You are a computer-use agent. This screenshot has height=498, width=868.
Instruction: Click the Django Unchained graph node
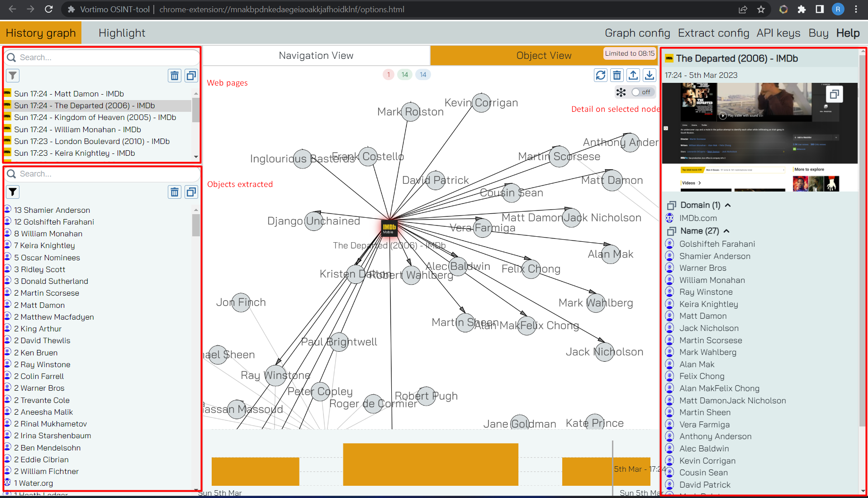coord(314,221)
